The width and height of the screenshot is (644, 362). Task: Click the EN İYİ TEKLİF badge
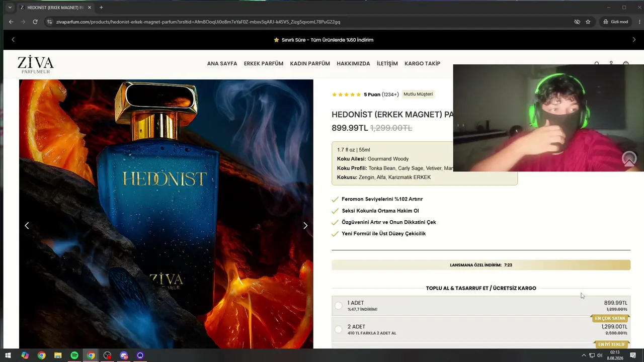(x=611, y=344)
